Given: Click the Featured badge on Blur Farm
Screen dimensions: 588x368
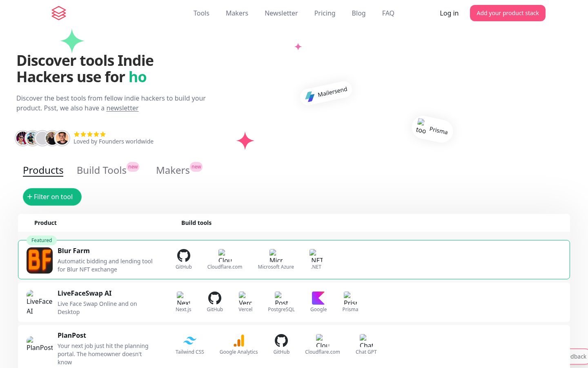Looking at the screenshot, I should point(42,240).
